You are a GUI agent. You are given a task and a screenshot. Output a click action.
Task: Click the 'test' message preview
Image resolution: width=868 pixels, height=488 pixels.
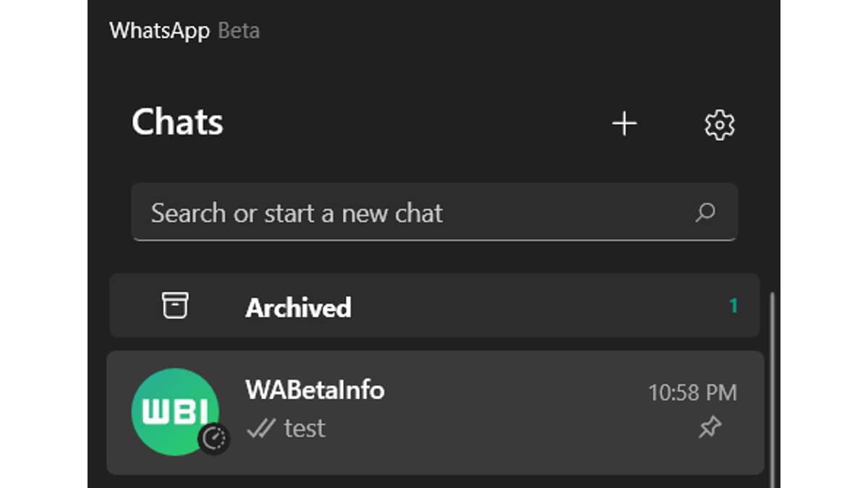pyautogui.click(x=305, y=429)
